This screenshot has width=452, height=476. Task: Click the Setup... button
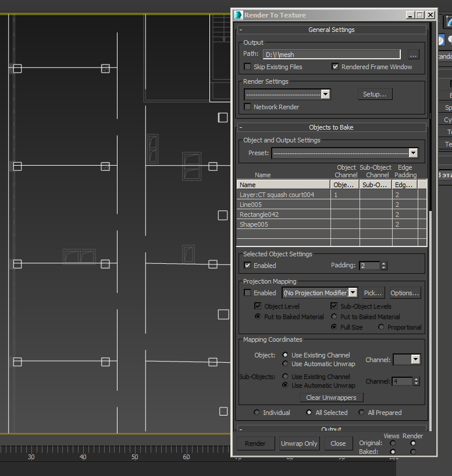coord(375,94)
